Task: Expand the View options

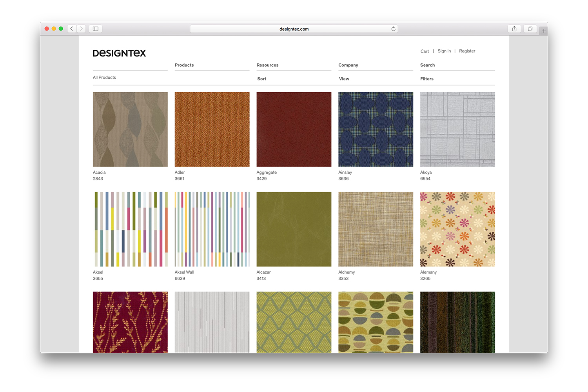Action: tap(344, 79)
